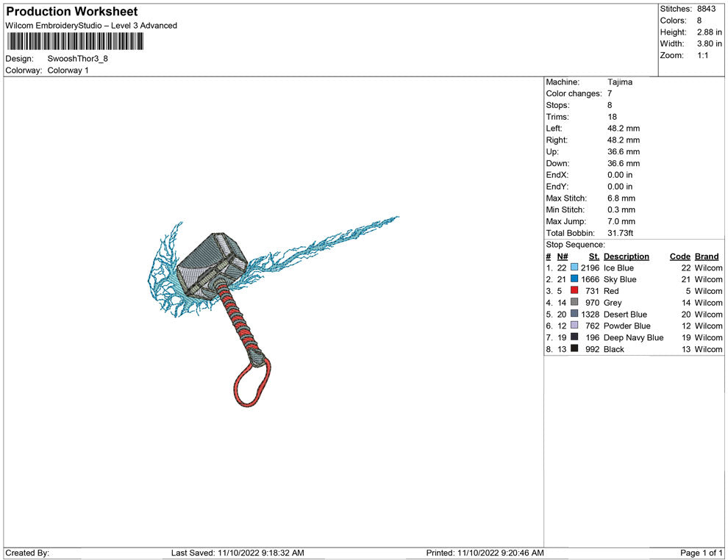Click the Color changes value 7
The image size is (728, 560).
[x=610, y=94]
